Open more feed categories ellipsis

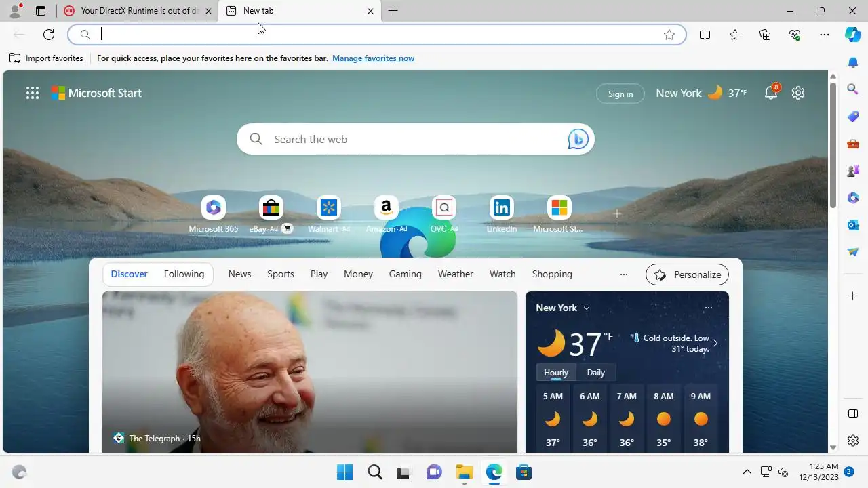click(x=624, y=274)
